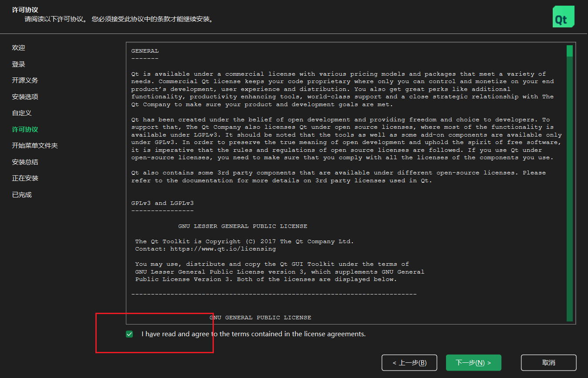
Task: Go to next step with 下一步(N)
Action: coord(473,362)
